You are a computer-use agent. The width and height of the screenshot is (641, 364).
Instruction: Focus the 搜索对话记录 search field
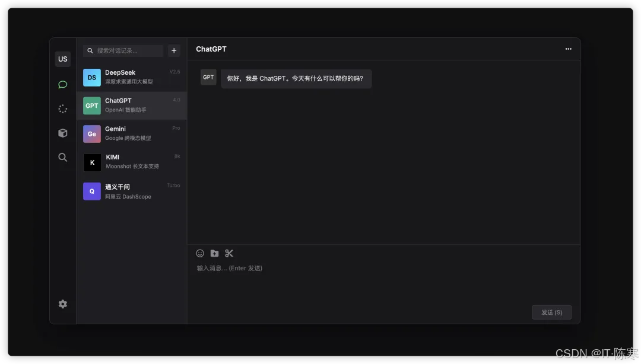click(123, 50)
